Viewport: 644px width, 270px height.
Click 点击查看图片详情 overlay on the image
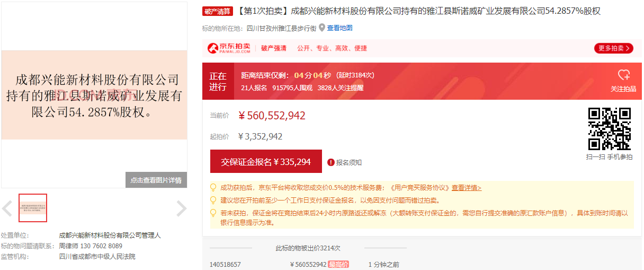(x=156, y=180)
